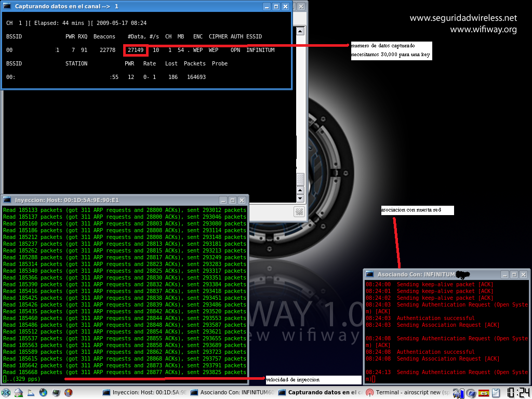The width and height of the screenshot is (532, 399).
Task: Open the Firefox browser launcher
Action: (x=68, y=393)
